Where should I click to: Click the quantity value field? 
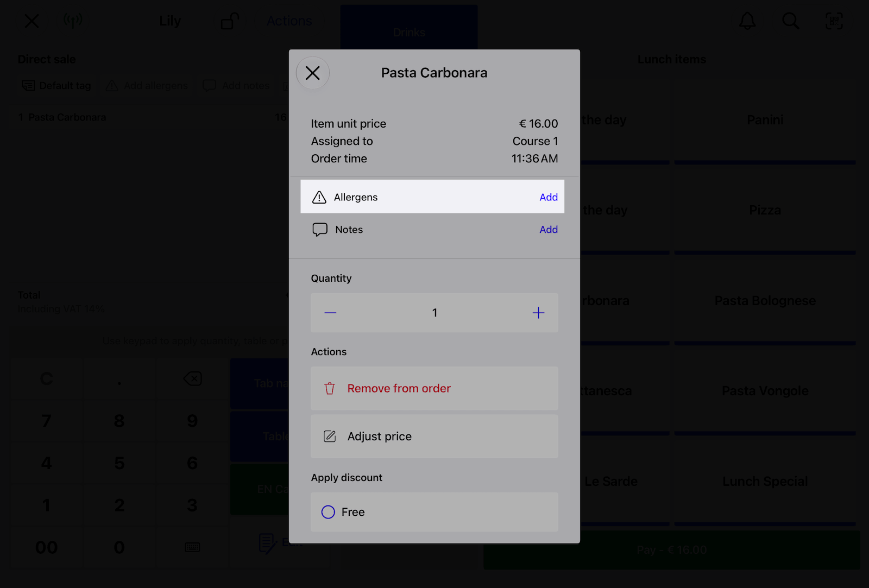coord(434,313)
